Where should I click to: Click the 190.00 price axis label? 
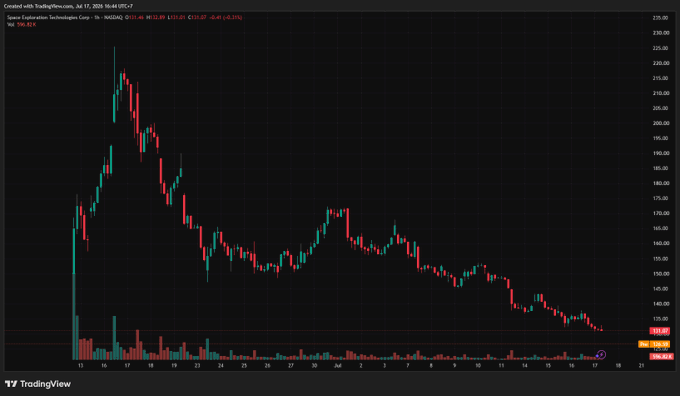660,153
